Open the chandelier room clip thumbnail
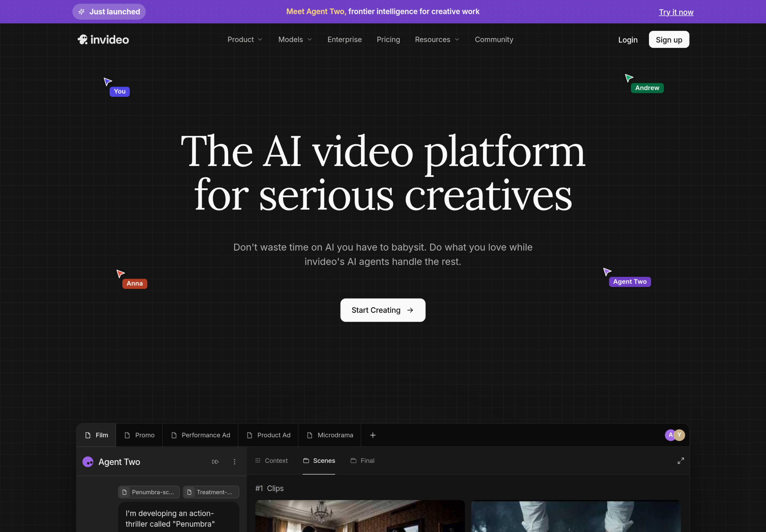Image resolution: width=766 pixels, height=532 pixels. click(360, 516)
